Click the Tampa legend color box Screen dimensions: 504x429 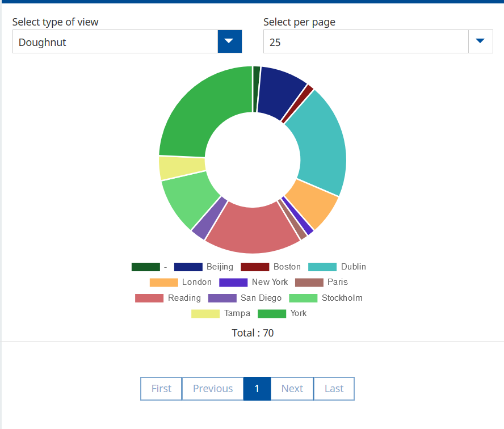click(205, 313)
